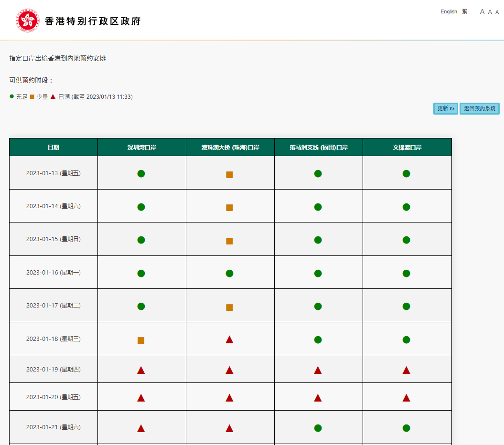Click red triangle for 落马洲支线 on 2023-01-20
Screen dimensions: 504x445
[318, 398]
